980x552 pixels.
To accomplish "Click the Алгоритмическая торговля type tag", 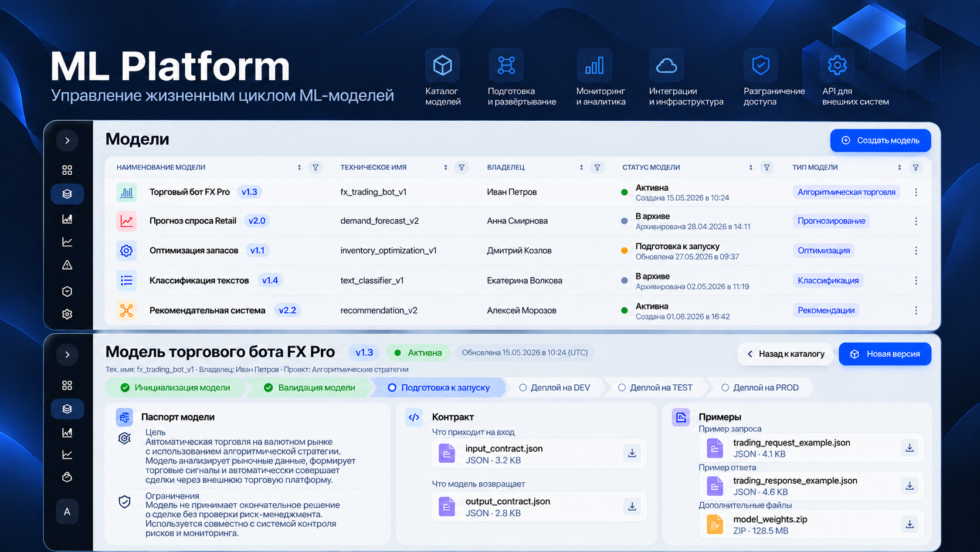I will (x=846, y=192).
